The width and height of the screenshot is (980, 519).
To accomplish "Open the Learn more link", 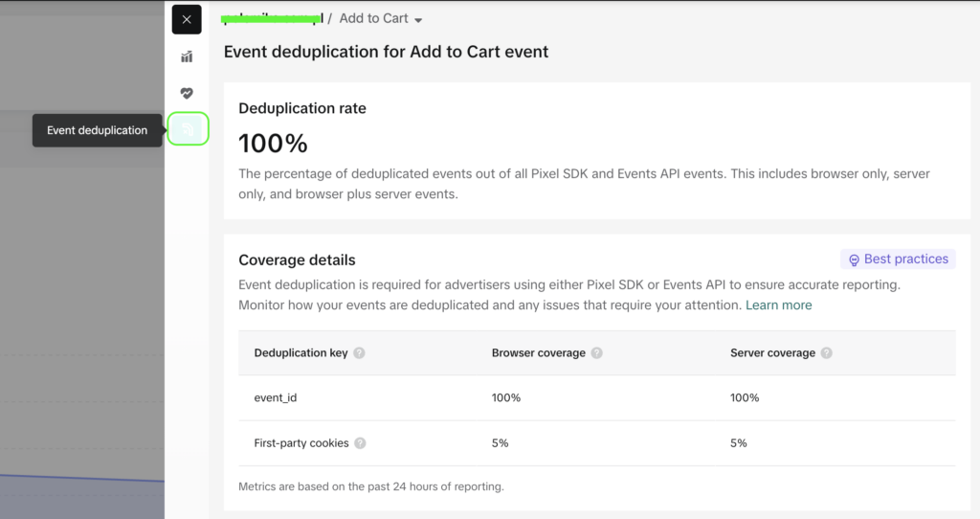I will pyautogui.click(x=778, y=305).
